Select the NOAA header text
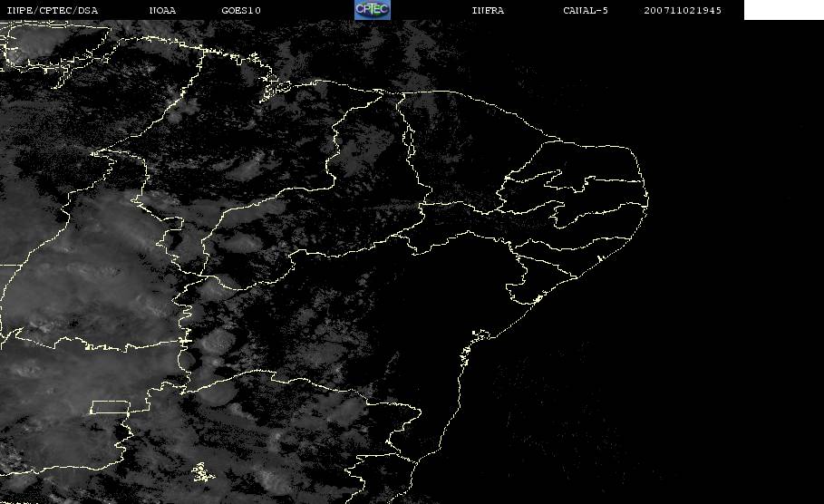 click(162, 11)
